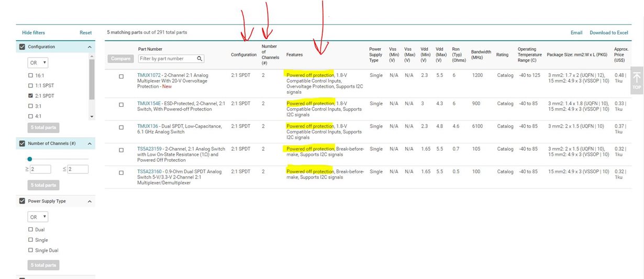Open the TMUX136 part link

(x=148, y=126)
